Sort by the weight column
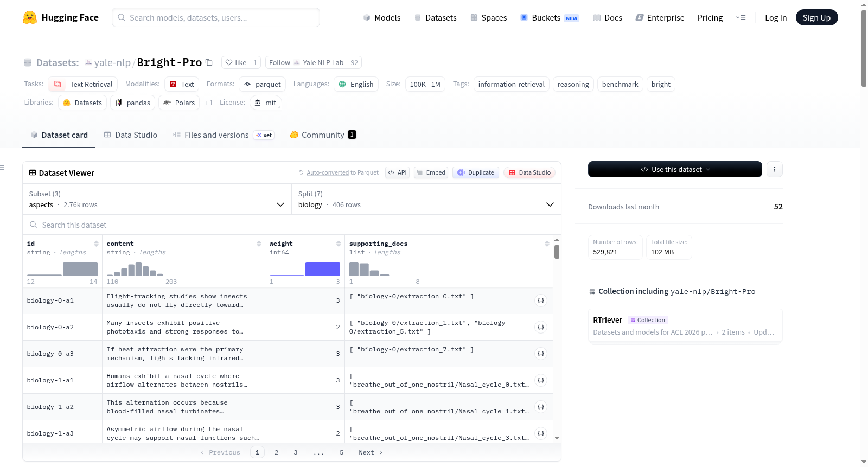This screenshot has width=868, height=467. 339,244
